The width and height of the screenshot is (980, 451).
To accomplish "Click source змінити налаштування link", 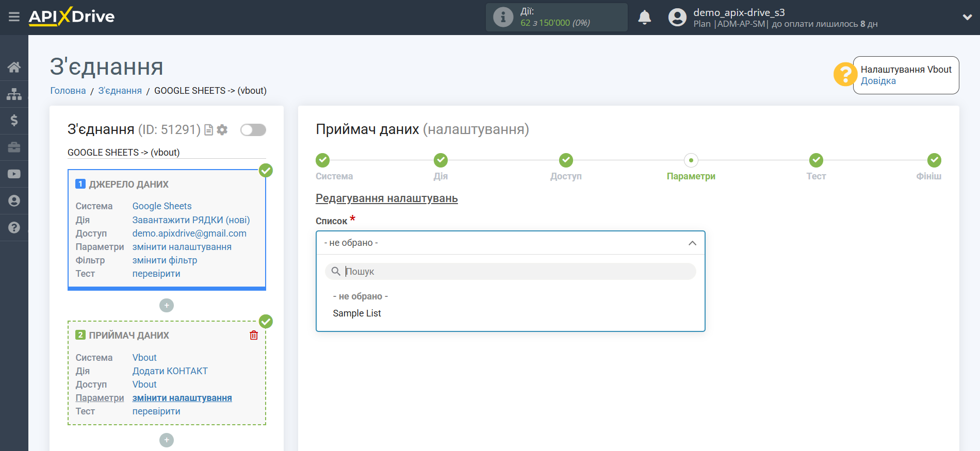I will point(182,247).
